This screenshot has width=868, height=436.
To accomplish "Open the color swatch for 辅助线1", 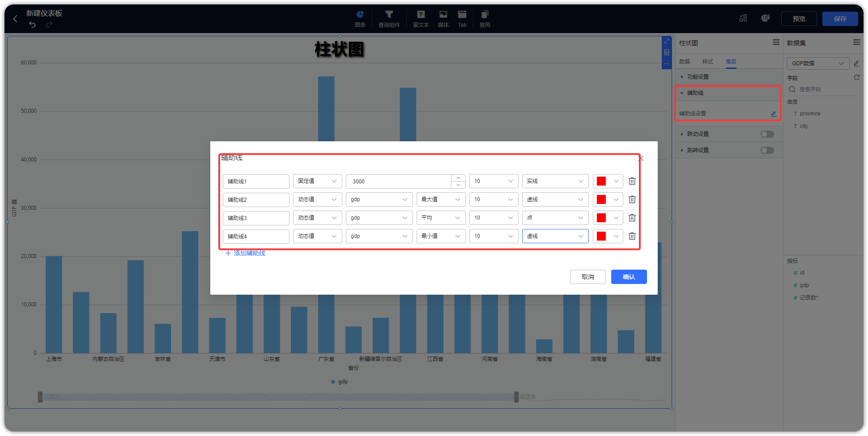I will 608,181.
